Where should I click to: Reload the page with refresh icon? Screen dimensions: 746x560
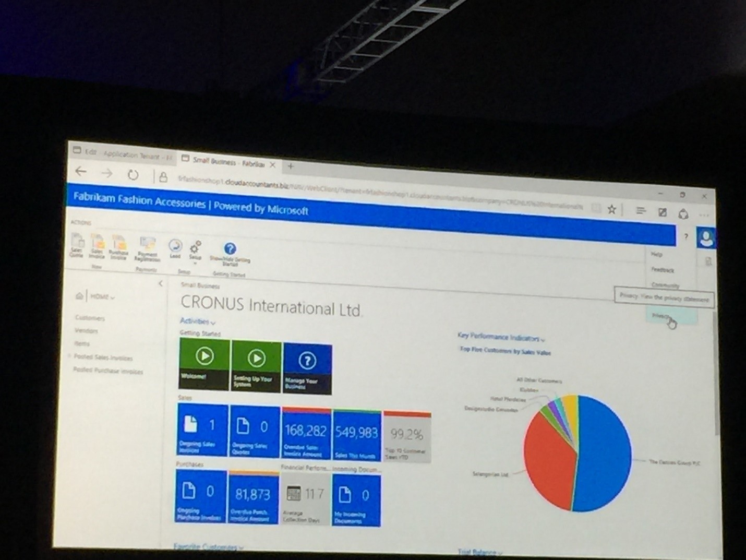tap(133, 175)
